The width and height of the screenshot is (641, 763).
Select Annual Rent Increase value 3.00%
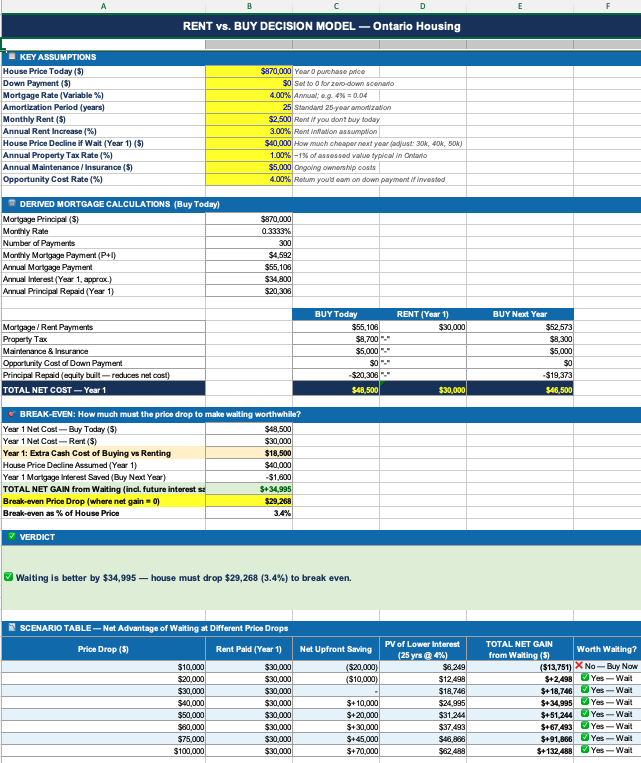(249, 131)
